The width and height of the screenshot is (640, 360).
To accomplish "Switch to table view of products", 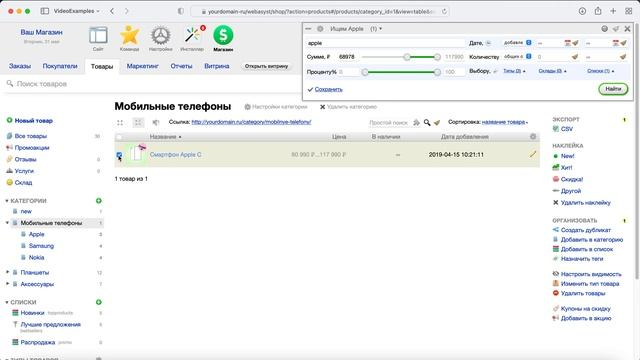I will coord(138,122).
